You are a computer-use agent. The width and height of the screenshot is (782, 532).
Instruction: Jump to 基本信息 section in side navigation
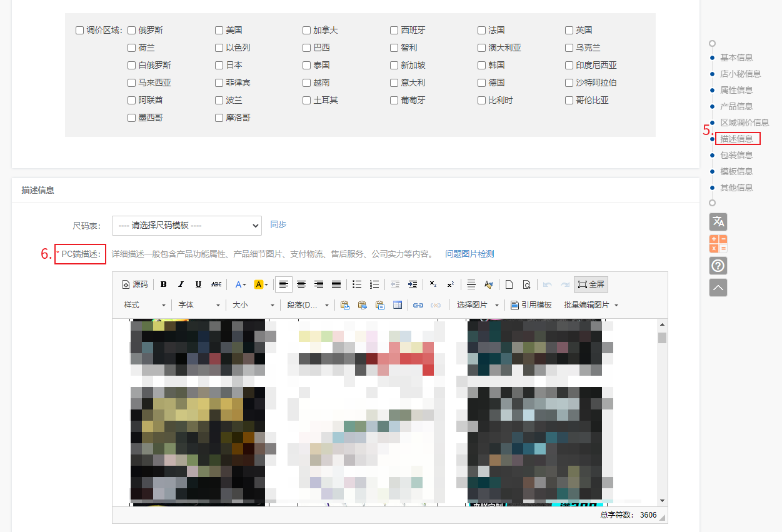click(736, 58)
